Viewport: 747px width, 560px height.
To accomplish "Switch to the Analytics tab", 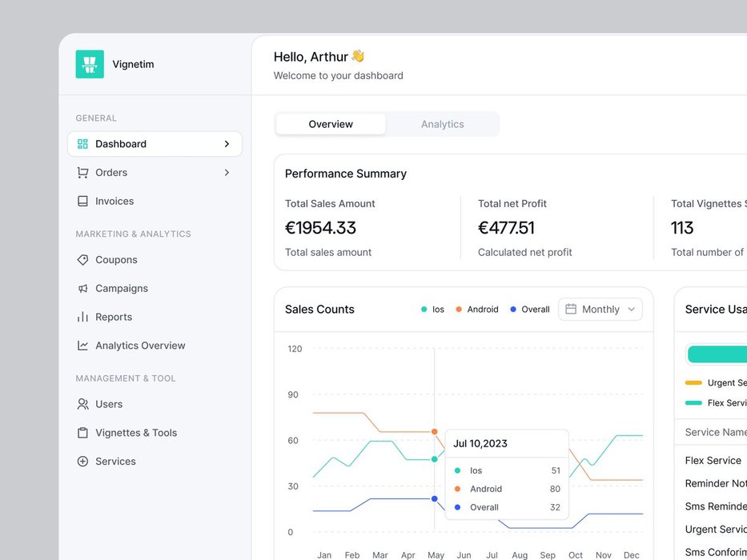I will click(x=442, y=124).
